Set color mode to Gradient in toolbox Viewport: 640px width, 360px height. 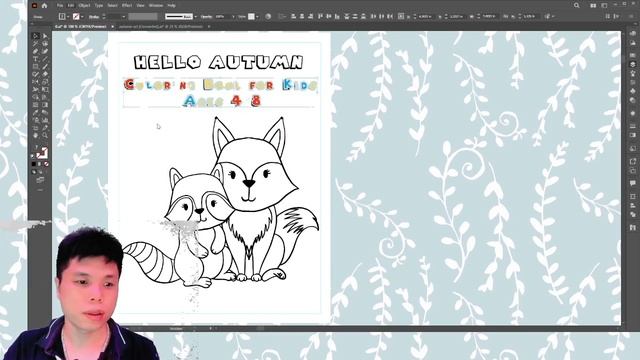[x=40, y=164]
